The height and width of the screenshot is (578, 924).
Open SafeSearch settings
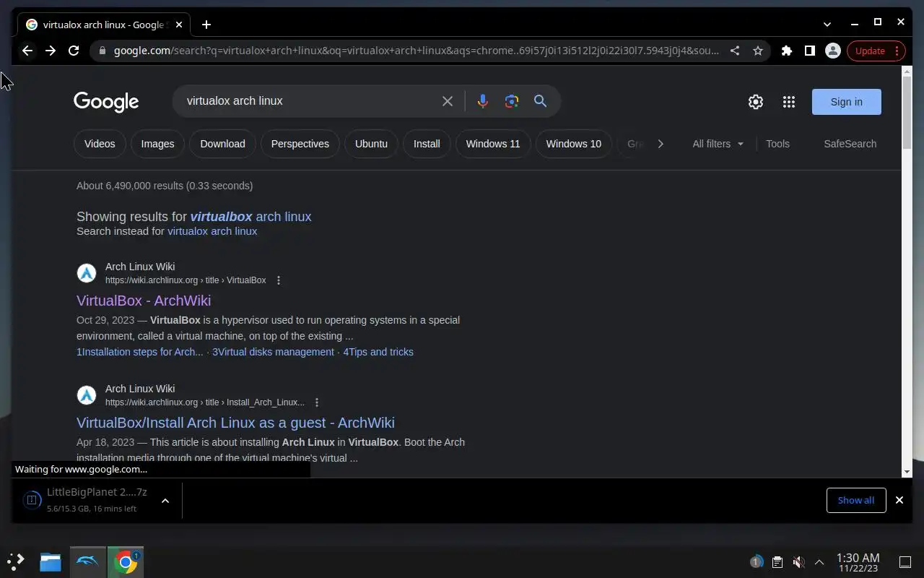tap(850, 144)
